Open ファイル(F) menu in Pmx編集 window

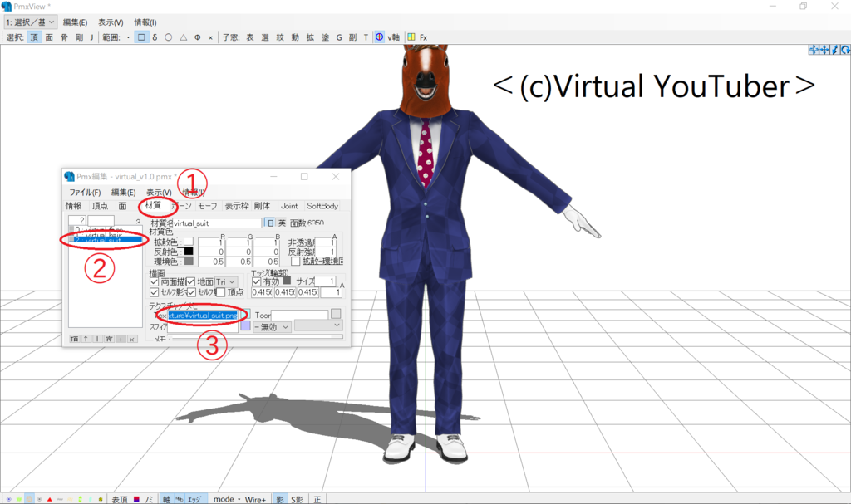point(85,193)
